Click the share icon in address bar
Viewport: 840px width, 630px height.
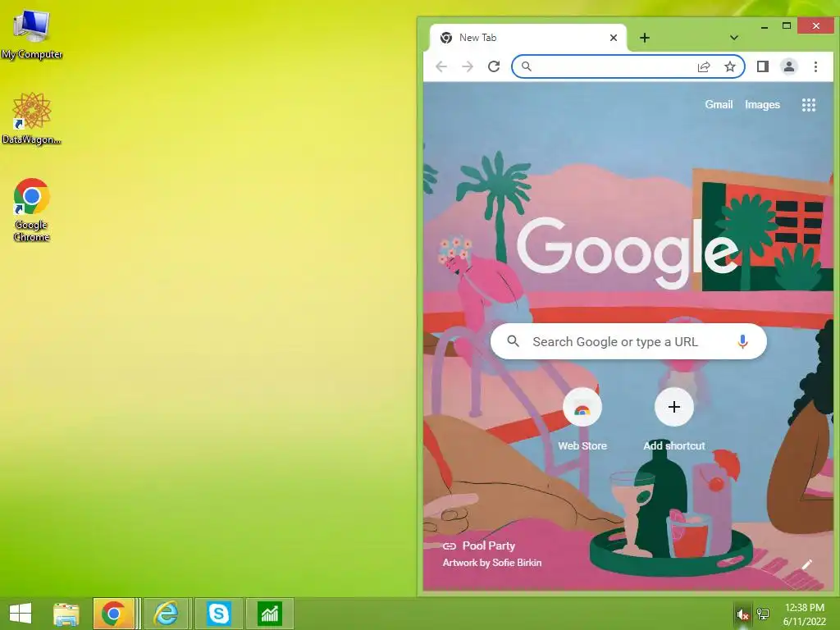(x=704, y=66)
